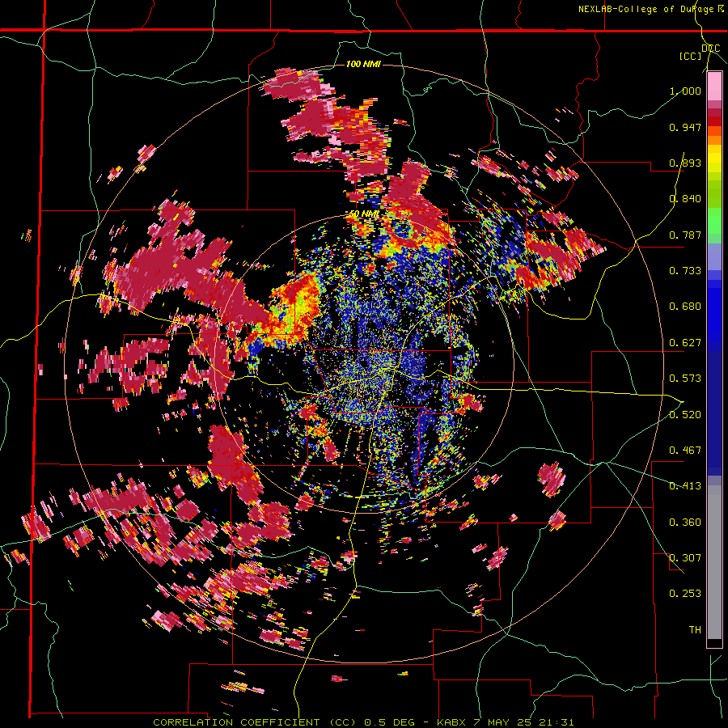Viewport: 728px width, 728px height.
Task: Click the TH threshold label on legend
Action: [x=695, y=630]
